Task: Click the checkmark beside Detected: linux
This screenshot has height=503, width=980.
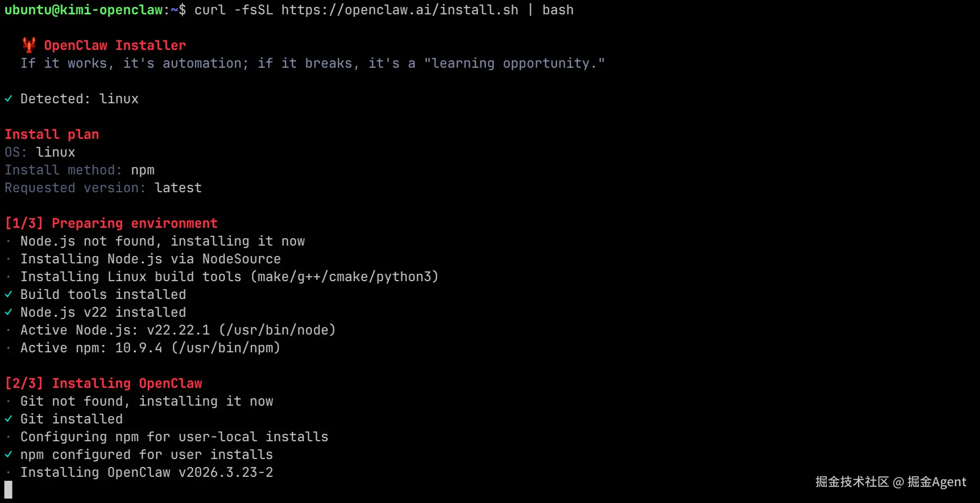Action: pyautogui.click(x=8, y=99)
